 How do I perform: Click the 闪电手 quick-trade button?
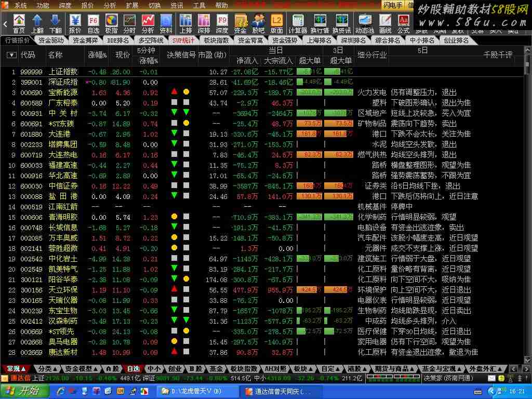(393, 5)
